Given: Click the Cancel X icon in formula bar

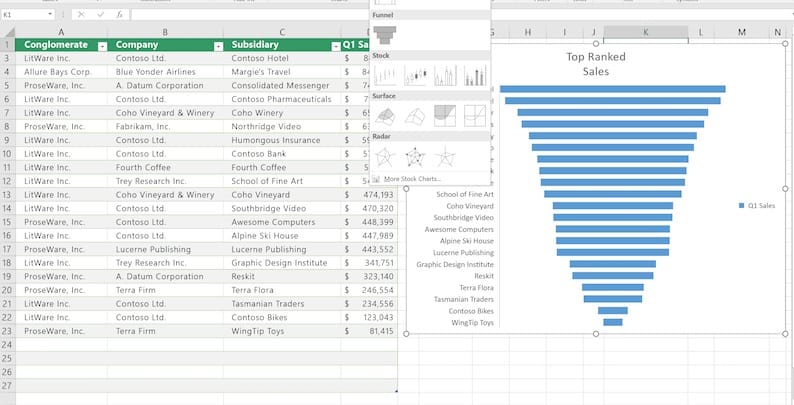Looking at the screenshot, I should [81, 15].
